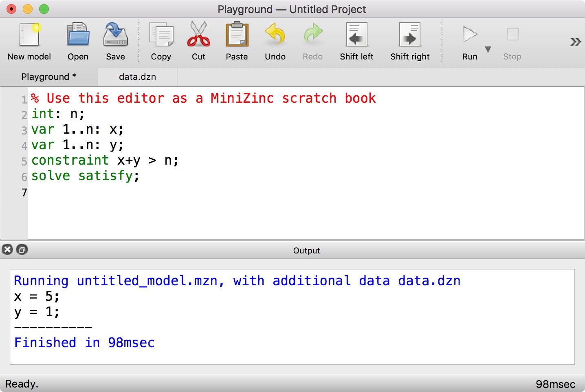Dismiss the Output panel
This screenshot has height=392, width=585.
7,249
